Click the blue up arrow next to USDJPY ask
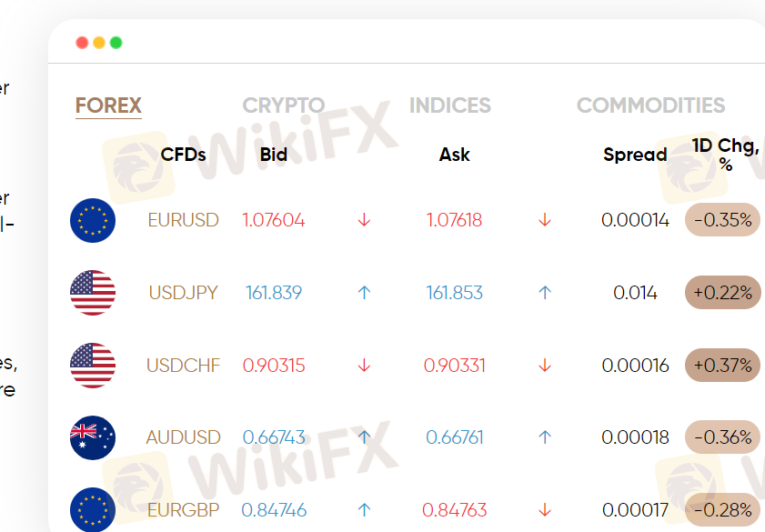The width and height of the screenshot is (765, 532). pos(545,293)
